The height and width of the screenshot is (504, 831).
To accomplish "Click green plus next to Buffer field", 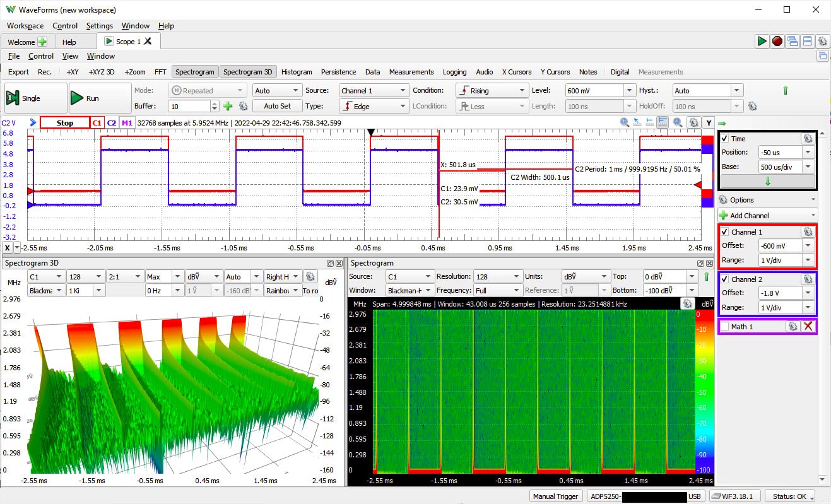I will [228, 107].
